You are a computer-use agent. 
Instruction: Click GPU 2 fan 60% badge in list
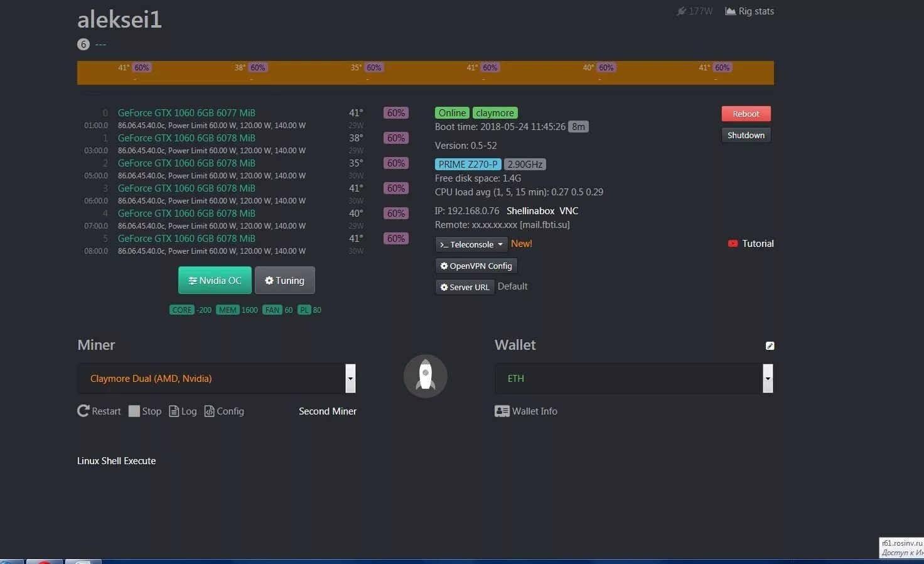pos(395,163)
